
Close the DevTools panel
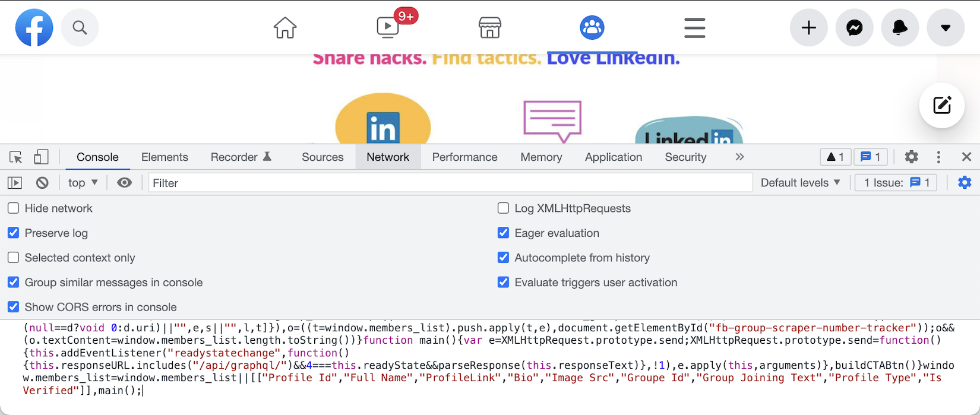click(966, 157)
